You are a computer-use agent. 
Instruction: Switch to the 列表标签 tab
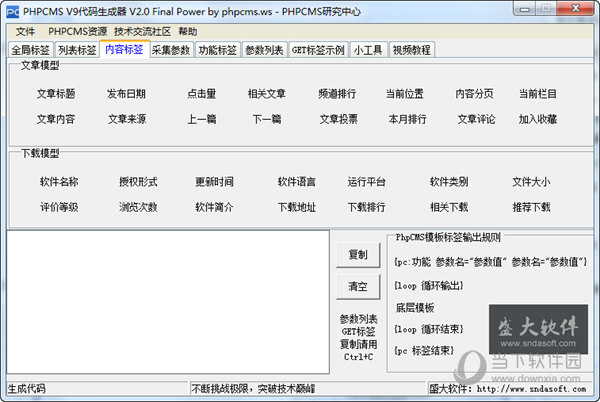tap(77, 50)
